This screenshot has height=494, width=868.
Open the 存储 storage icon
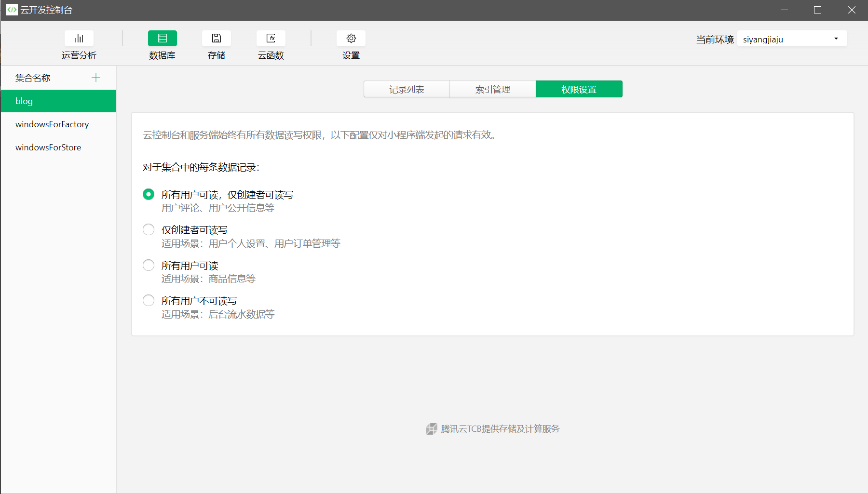pos(217,39)
